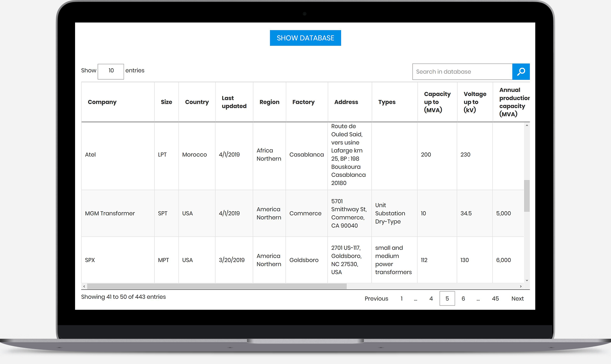Select current page 5

pyautogui.click(x=447, y=299)
